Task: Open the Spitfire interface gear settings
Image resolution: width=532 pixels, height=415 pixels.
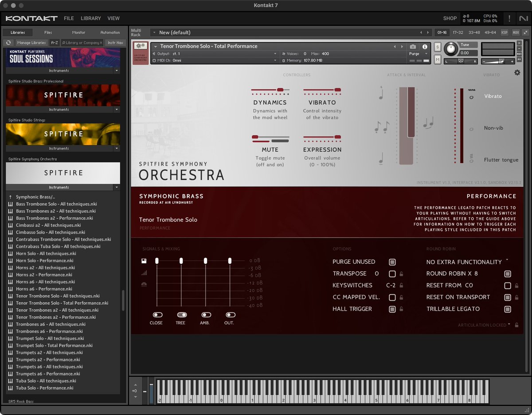Action: [517, 72]
